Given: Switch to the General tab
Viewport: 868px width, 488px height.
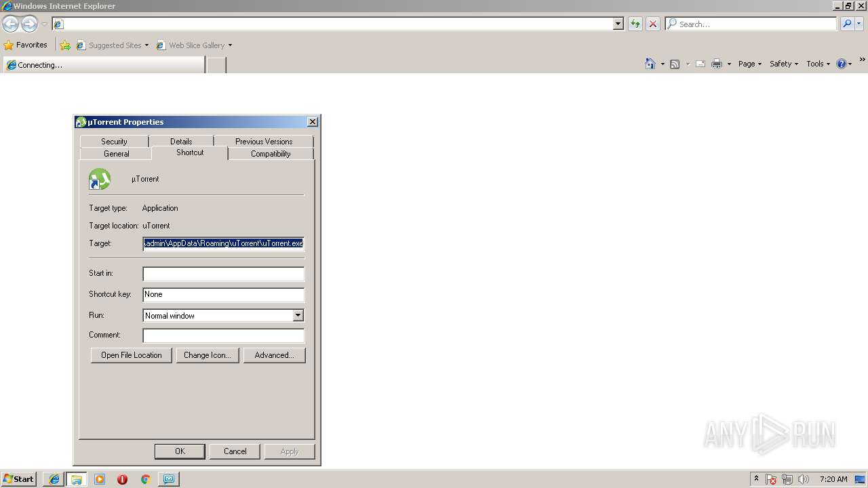Looking at the screenshot, I should [x=117, y=154].
